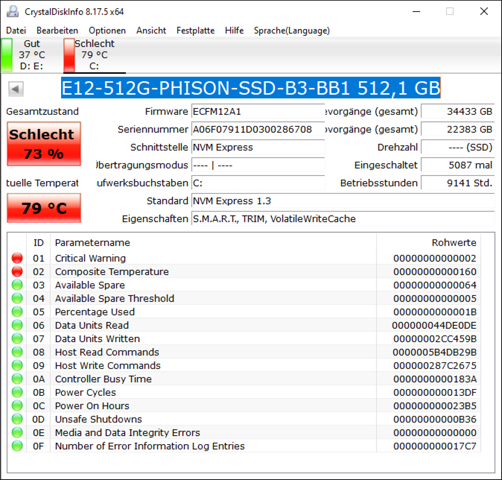
Task: Select the Composite Temperature parameter name
Action: tap(112, 271)
